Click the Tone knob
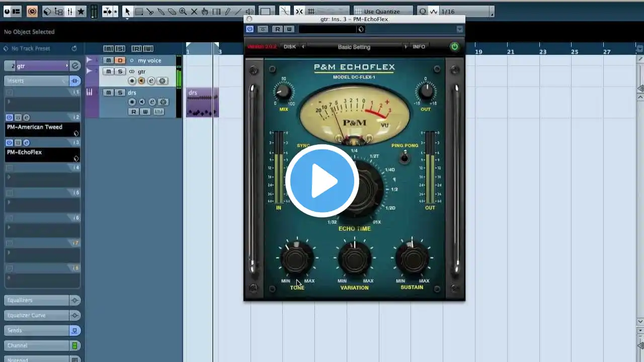The width and height of the screenshot is (644, 362). (296, 259)
